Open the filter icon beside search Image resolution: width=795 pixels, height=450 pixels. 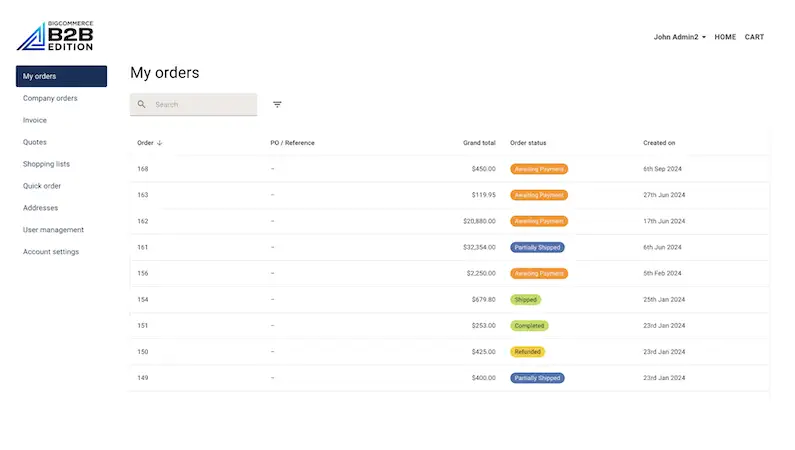coord(277,104)
